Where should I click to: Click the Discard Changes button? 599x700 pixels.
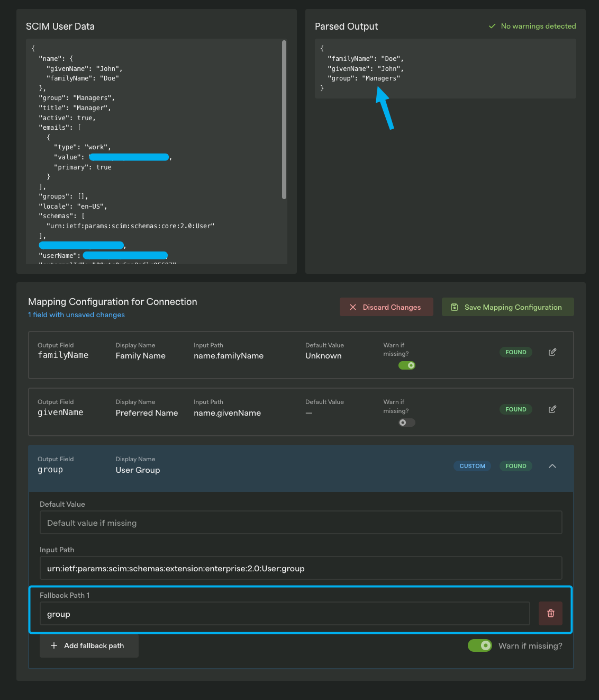click(x=386, y=307)
